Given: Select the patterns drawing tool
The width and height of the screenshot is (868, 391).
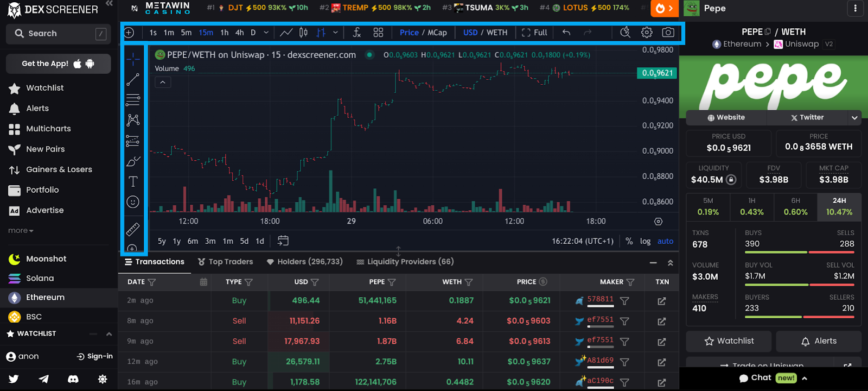Looking at the screenshot, I should tap(133, 120).
